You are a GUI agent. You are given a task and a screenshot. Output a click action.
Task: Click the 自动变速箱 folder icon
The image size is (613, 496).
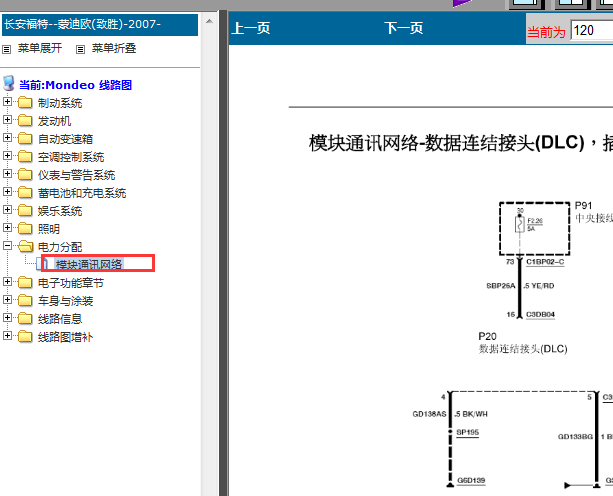25,138
